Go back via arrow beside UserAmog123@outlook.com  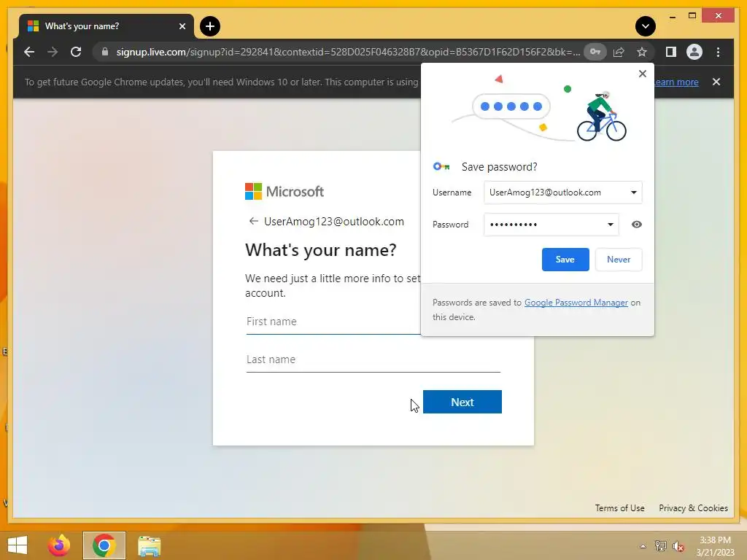tap(253, 222)
